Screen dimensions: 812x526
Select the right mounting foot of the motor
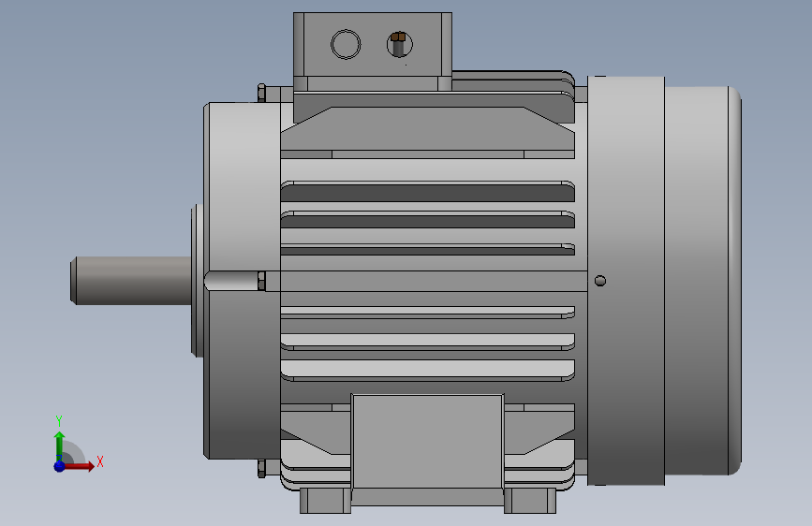tap(530, 500)
